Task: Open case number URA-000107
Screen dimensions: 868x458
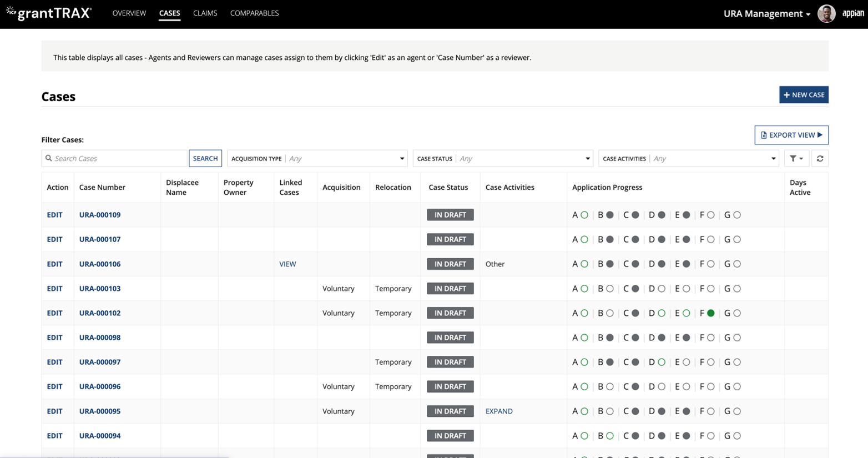Action: (x=100, y=239)
